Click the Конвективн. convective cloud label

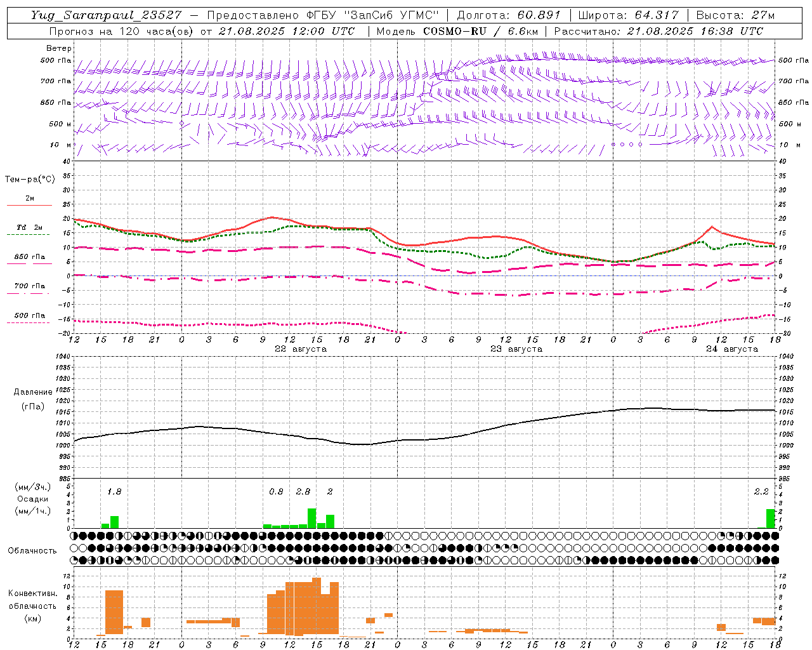32,594
